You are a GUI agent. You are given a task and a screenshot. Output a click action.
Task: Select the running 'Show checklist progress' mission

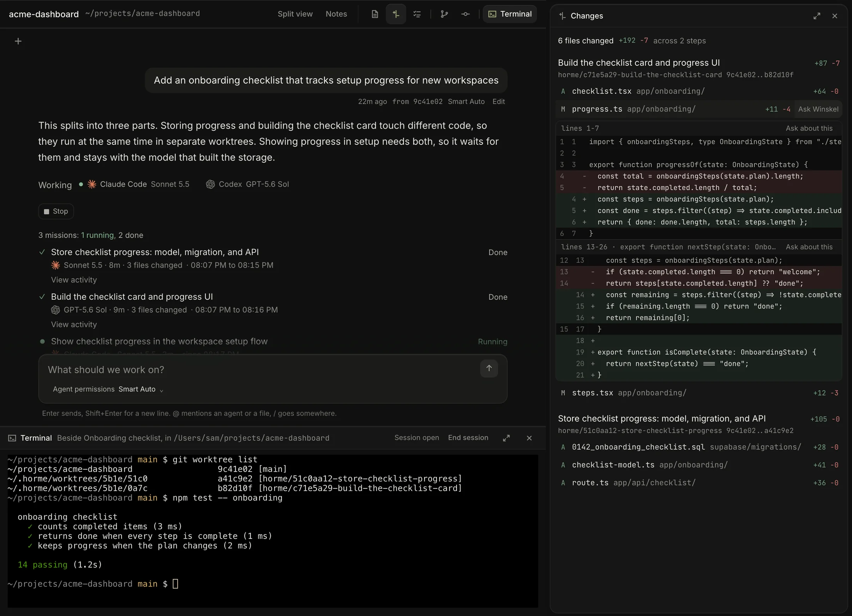[x=159, y=341]
